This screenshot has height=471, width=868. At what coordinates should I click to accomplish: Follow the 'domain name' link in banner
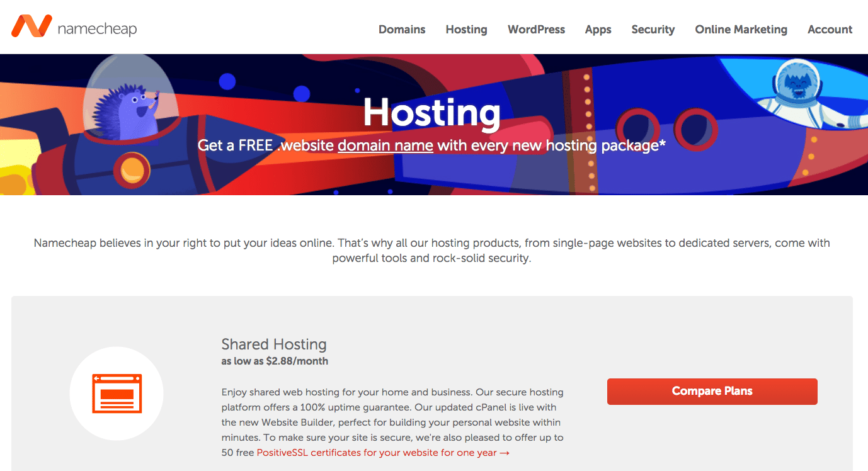(385, 145)
